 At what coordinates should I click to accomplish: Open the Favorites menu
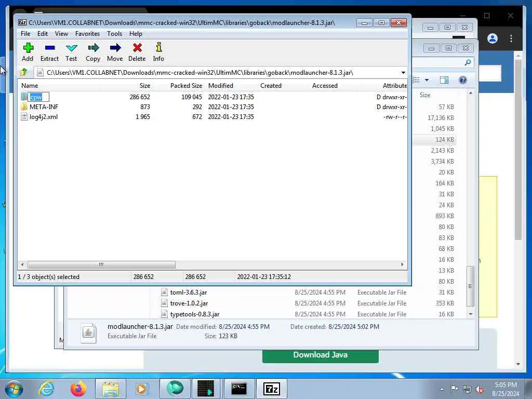click(87, 34)
